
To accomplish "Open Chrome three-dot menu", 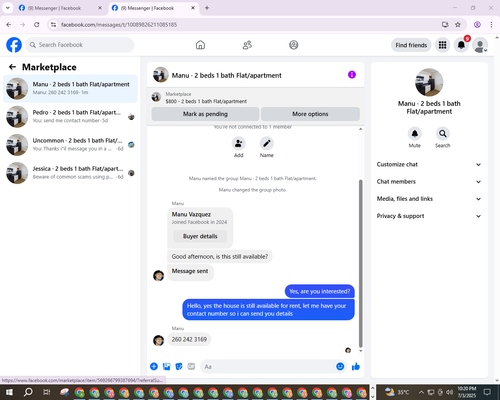I will click(x=491, y=25).
